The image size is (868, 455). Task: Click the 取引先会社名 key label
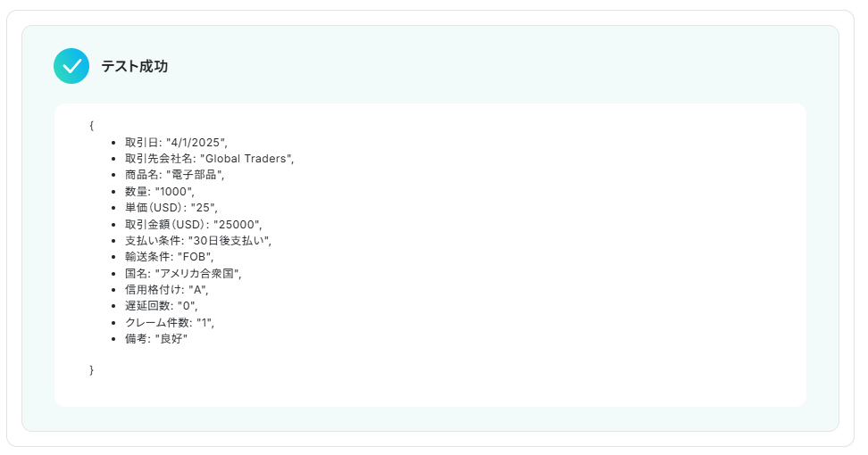(159, 159)
